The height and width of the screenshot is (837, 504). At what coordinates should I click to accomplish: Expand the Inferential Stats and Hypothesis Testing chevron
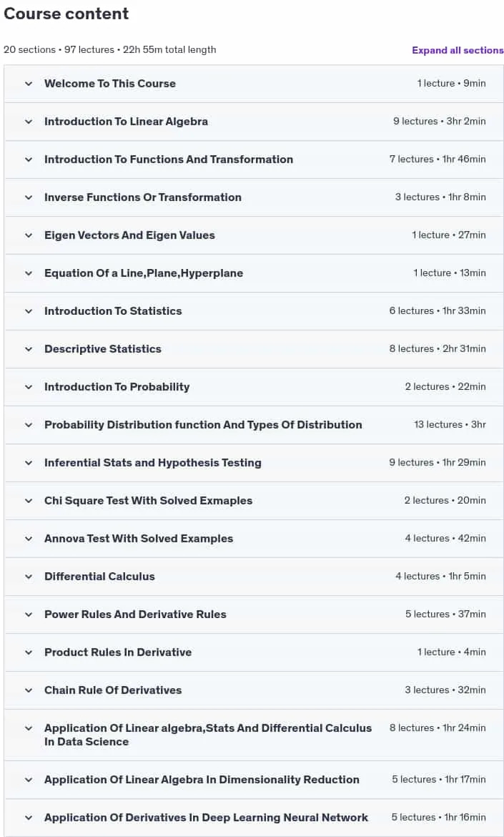29,463
